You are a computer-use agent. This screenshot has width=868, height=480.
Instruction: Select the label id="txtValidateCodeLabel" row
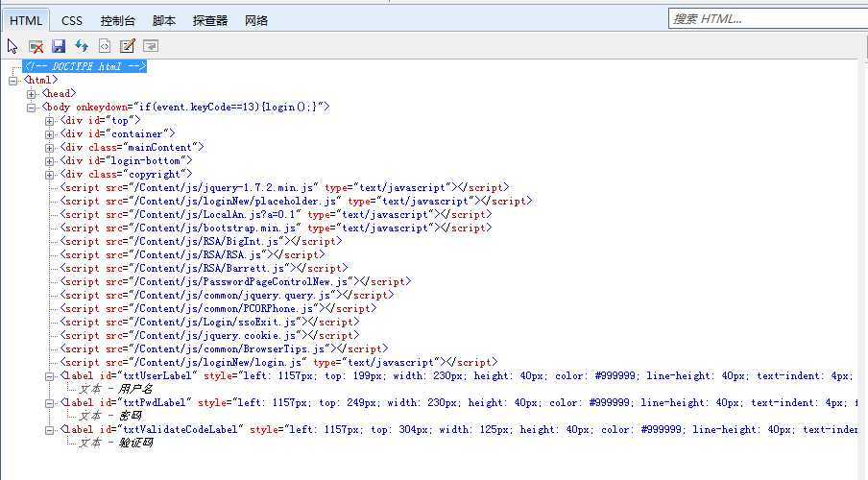click(x=458, y=429)
